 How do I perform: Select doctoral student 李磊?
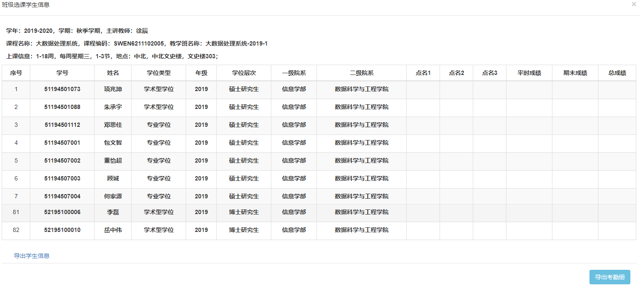pos(113,212)
